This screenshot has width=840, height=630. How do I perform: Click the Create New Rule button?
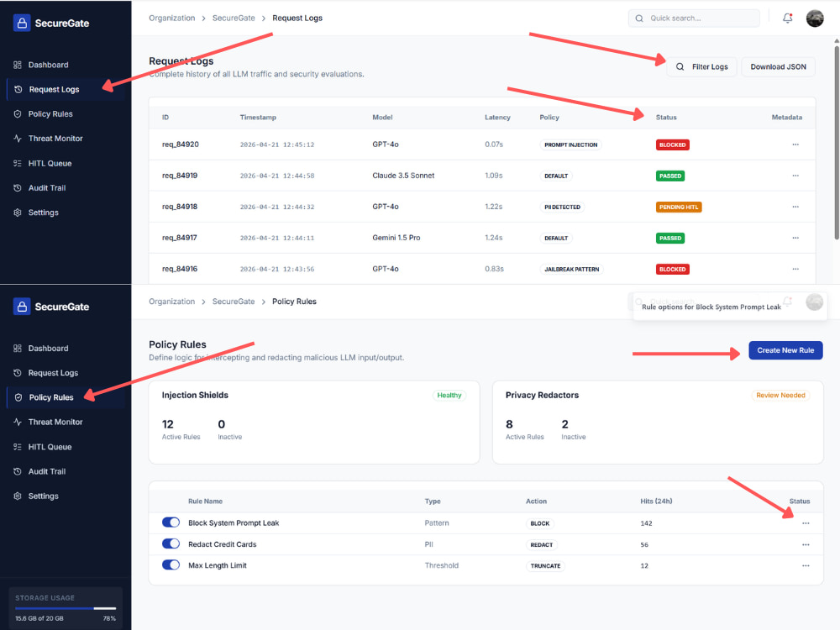(785, 350)
